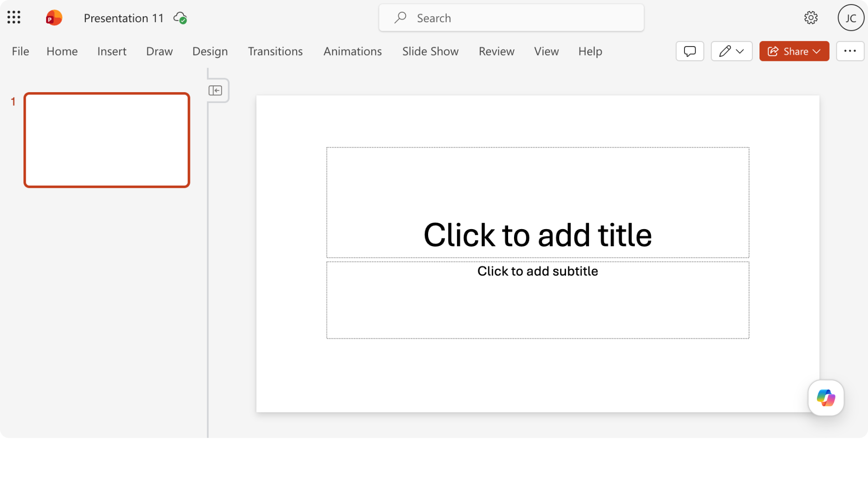Image resolution: width=868 pixels, height=488 pixels.
Task: Click inside the Search box
Action: tap(511, 18)
